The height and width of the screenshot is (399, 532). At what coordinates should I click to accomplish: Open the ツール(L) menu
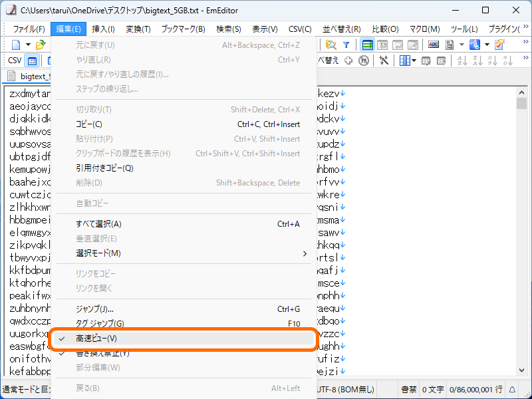464,29
